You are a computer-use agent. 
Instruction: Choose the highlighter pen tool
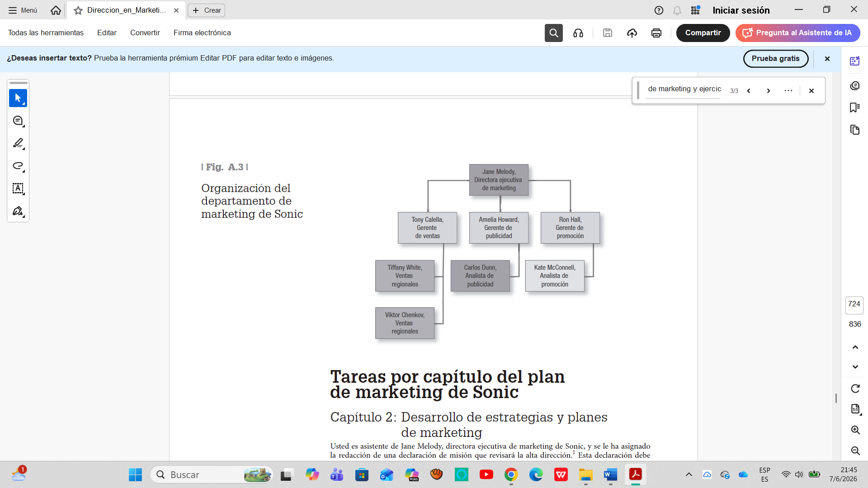[18, 143]
